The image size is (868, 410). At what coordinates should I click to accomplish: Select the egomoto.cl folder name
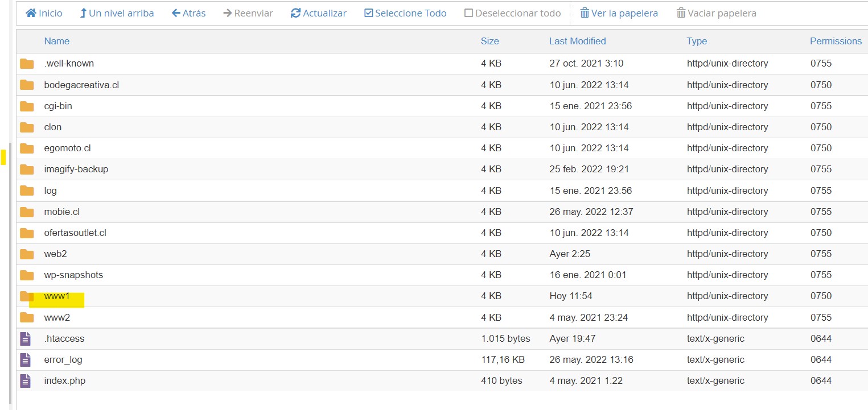point(67,148)
